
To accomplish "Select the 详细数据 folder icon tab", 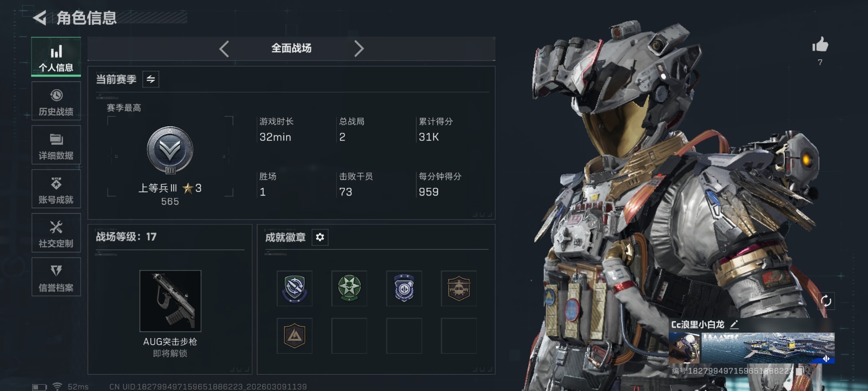I will (56, 145).
